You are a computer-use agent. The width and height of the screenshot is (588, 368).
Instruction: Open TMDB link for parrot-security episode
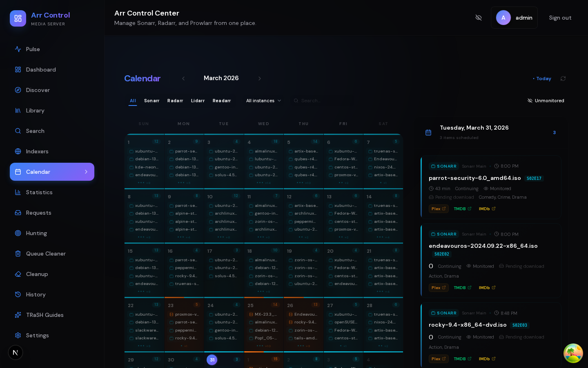(x=463, y=209)
